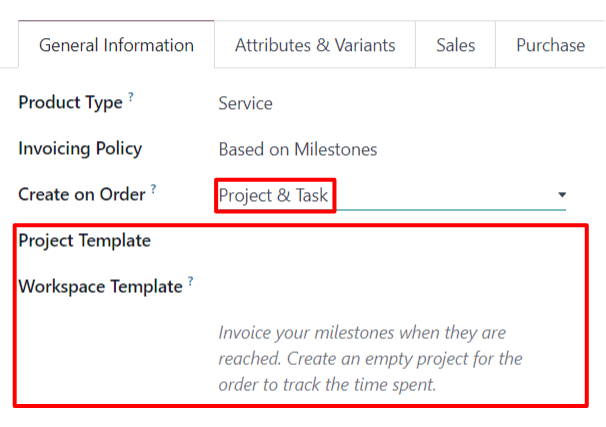Image resolution: width=606 pixels, height=427 pixels.
Task: Open the Attributes & Variants tab
Action: point(315,45)
